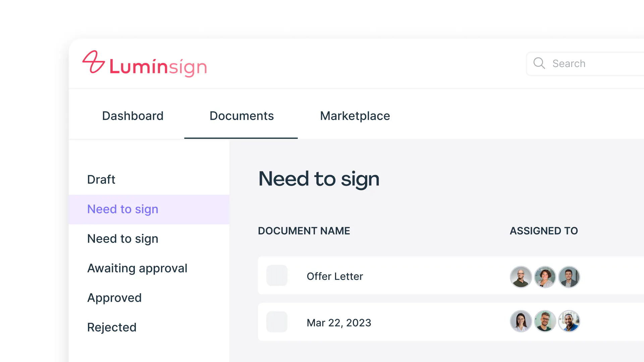View Approved documents list
Screen dimensions: 644x362
(x=114, y=298)
